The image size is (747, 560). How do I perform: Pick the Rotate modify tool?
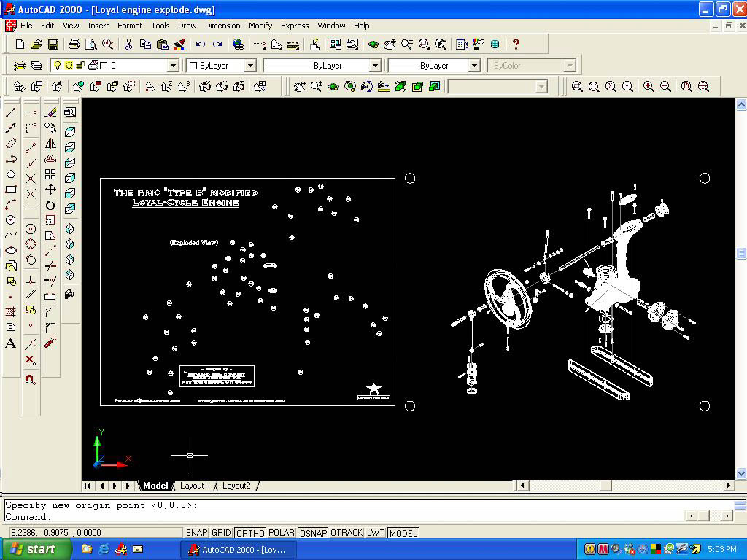point(50,205)
